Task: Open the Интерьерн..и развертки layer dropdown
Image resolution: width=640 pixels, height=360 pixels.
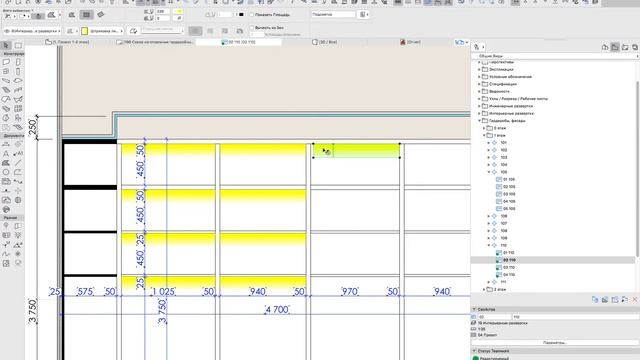Action: coord(33,31)
